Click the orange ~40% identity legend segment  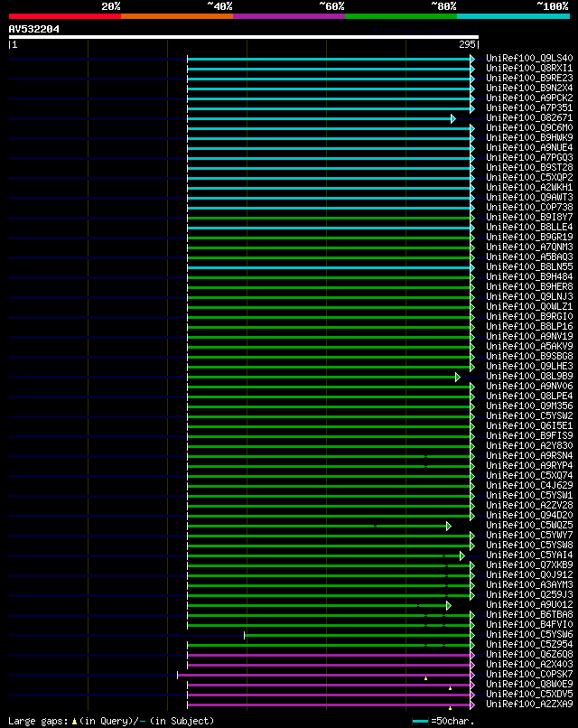[x=177, y=16]
